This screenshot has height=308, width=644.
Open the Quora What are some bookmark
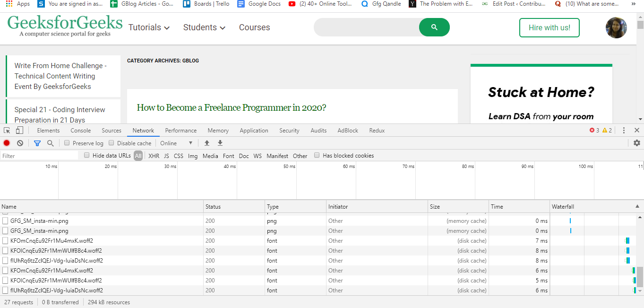(x=587, y=4)
